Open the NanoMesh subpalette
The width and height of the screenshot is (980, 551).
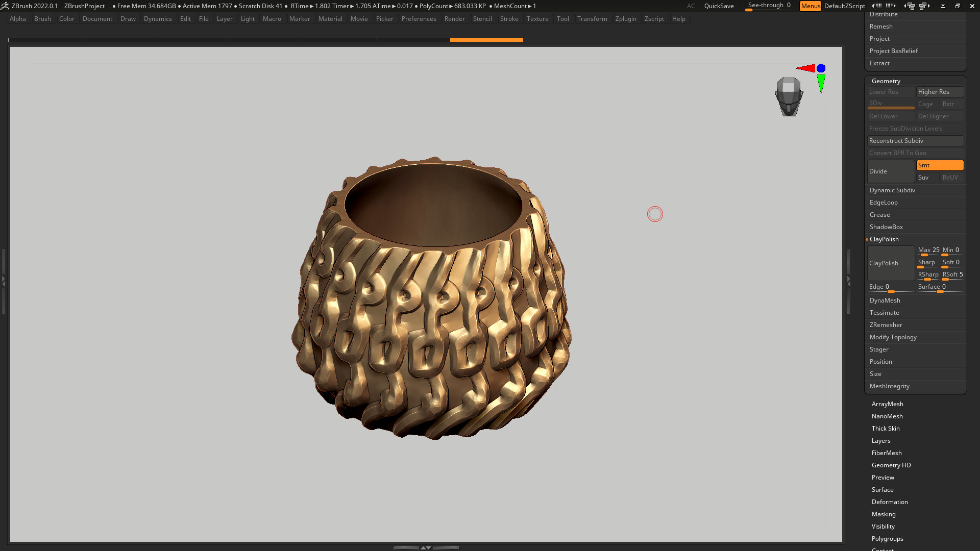(887, 416)
